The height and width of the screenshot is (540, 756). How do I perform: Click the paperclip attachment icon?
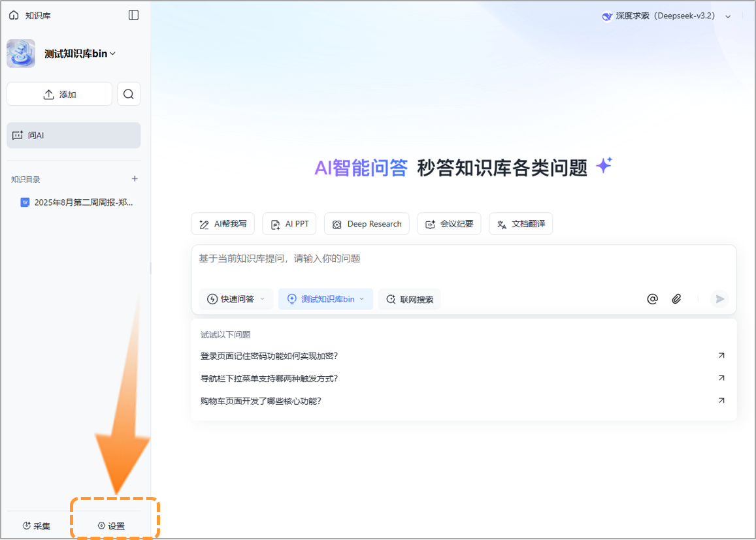point(677,298)
